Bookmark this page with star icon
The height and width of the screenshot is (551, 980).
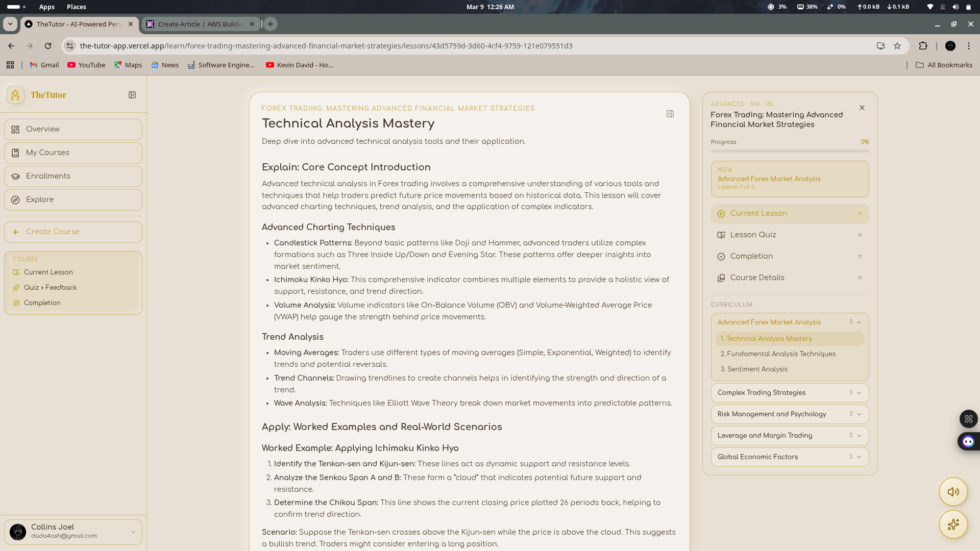click(897, 46)
